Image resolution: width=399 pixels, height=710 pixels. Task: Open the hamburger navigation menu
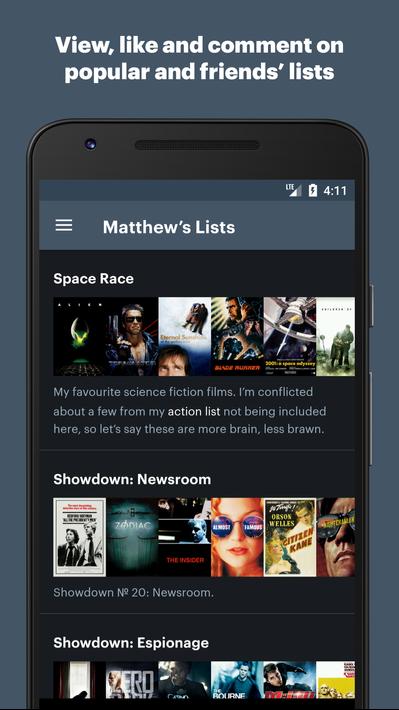click(64, 225)
